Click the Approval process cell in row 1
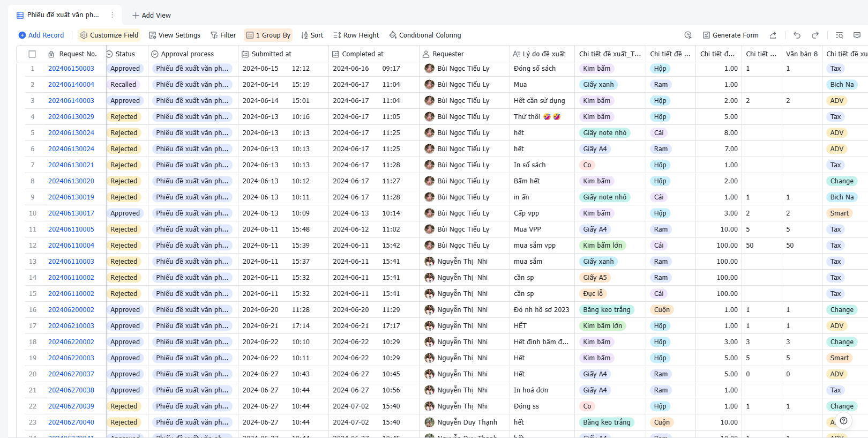868x438 pixels. click(192, 69)
